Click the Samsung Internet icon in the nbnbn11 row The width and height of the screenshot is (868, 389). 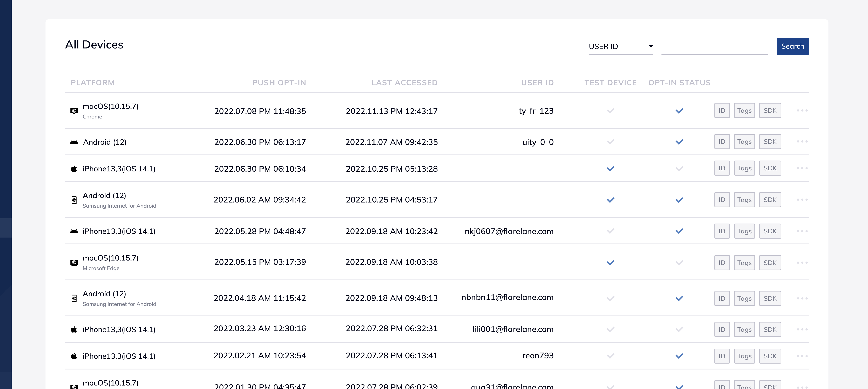pyautogui.click(x=74, y=298)
